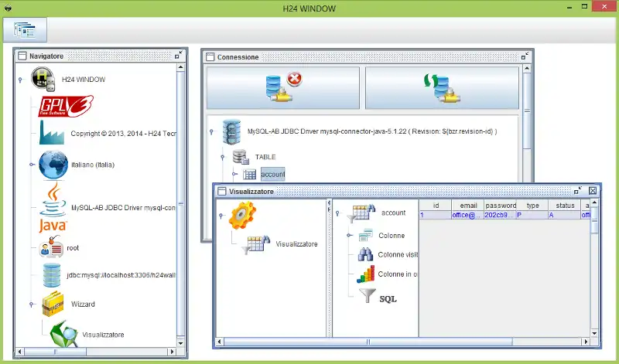The height and width of the screenshot is (364, 619).
Task: Click the windows-list toolbar button
Action: [25, 29]
